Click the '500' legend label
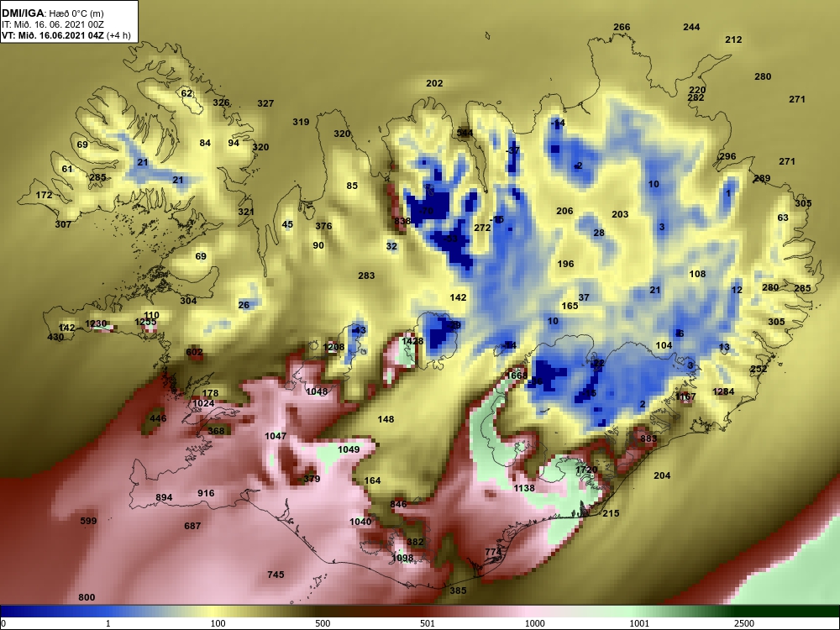Viewport: 840px width, 630px height. pyautogui.click(x=323, y=623)
